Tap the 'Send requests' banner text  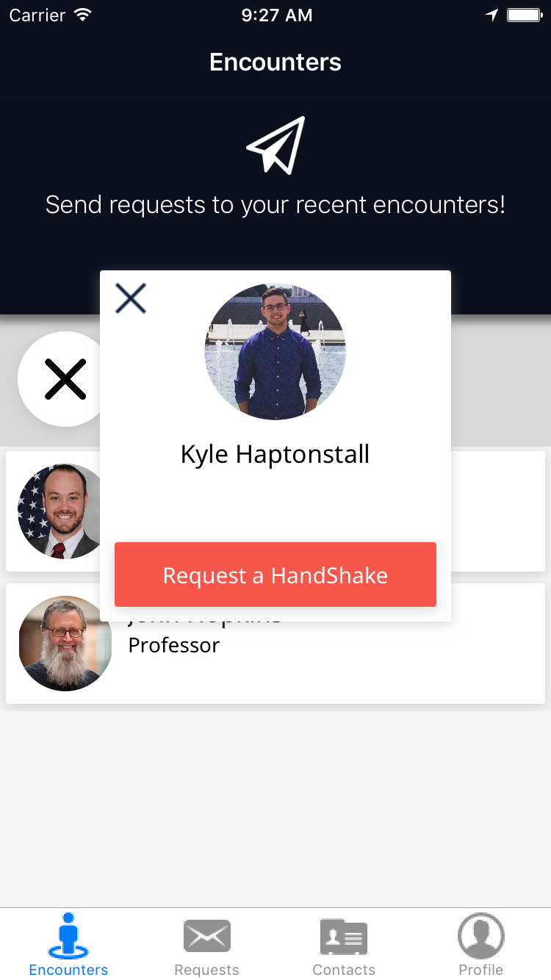tap(275, 204)
